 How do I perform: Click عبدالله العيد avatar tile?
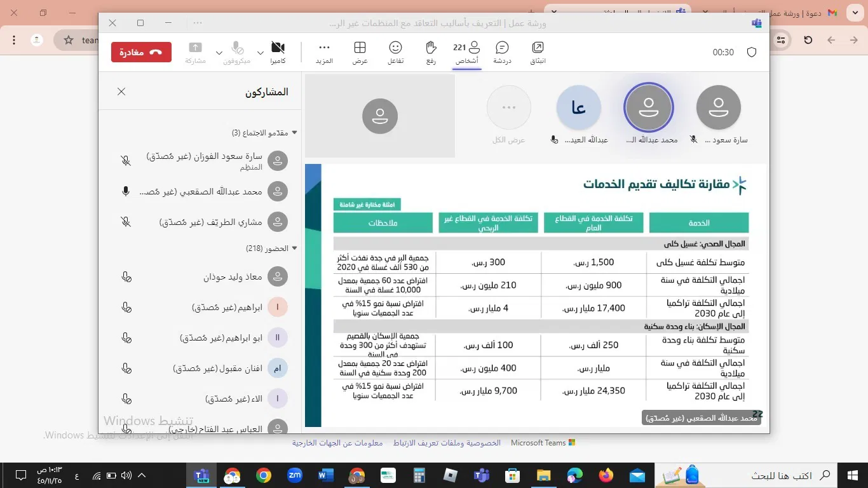click(578, 107)
